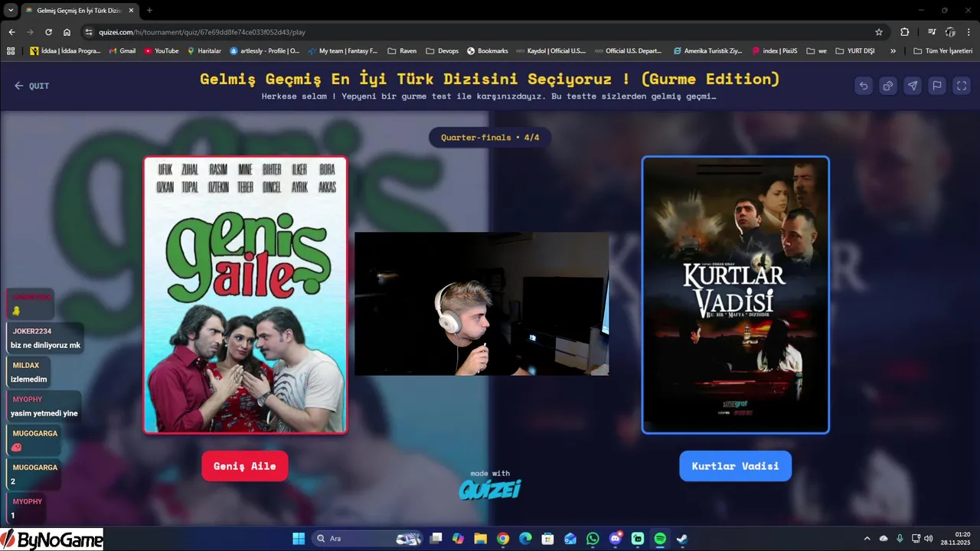This screenshot has width=980, height=551.
Task: Open the cloud icon in system tray
Action: (x=884, y=539)
